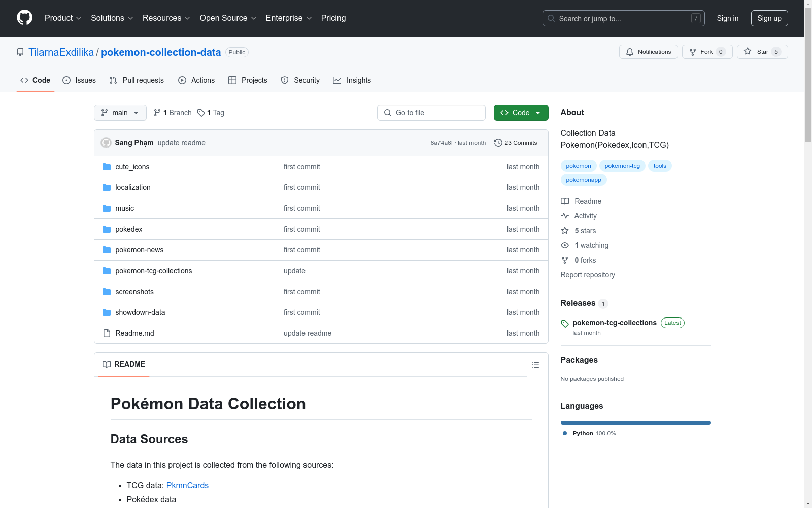
Task: Click the Pricing link
Action: [x=333, y=18]
